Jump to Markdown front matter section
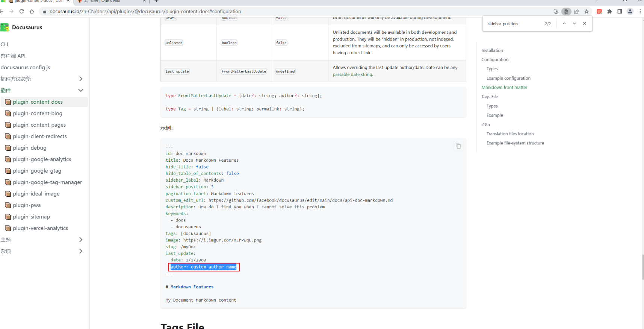The height and width of the screenshot is (329, 644). [504, 87]
